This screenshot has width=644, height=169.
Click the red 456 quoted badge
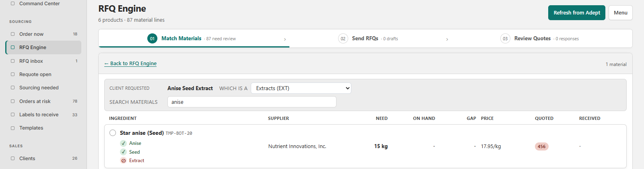[x=542, y=146]
